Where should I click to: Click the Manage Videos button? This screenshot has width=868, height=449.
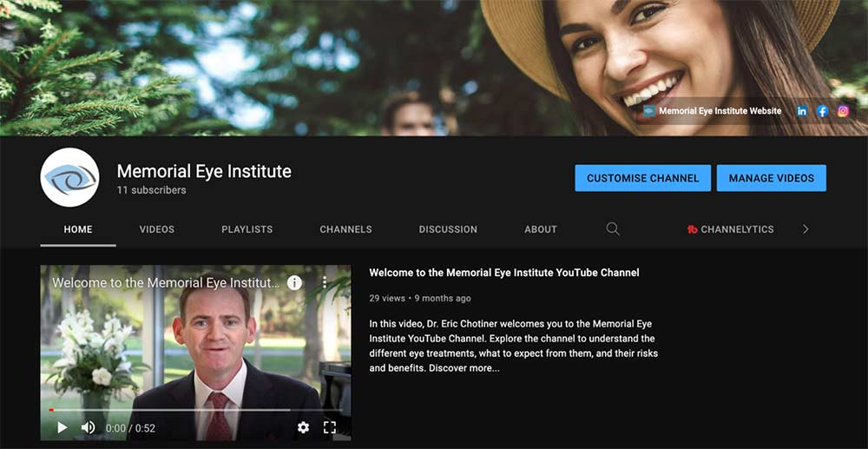[771, 178]
